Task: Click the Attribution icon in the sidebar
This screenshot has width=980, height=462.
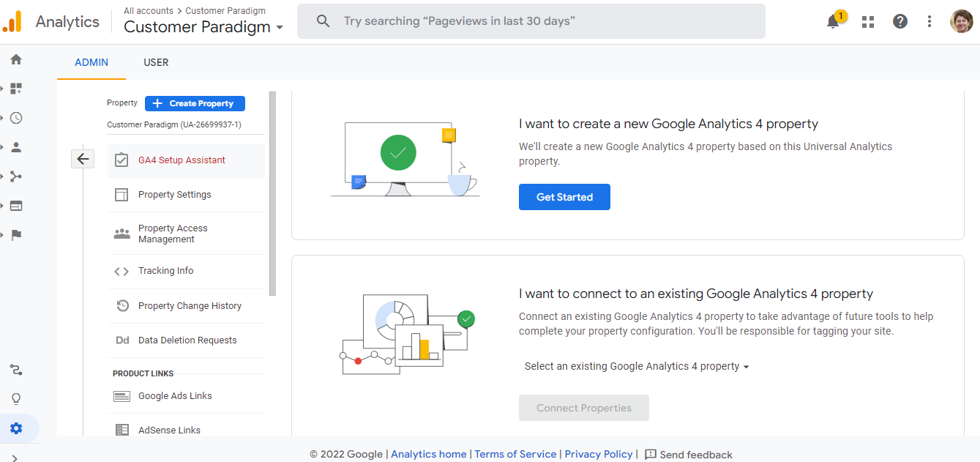Action: click(x=15, y=370)
